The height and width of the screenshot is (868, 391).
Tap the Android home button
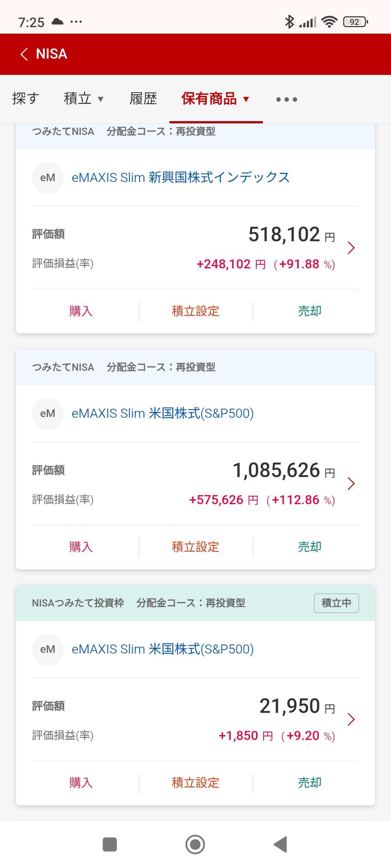point(195,844)
